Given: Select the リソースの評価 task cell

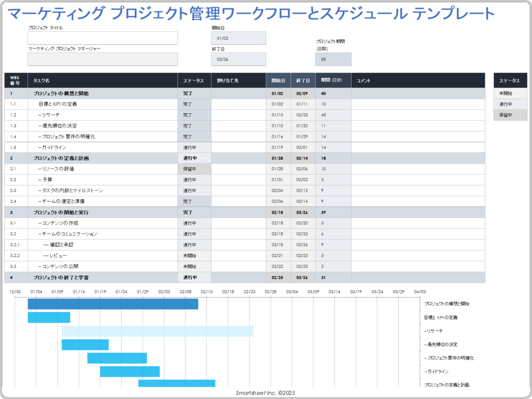Looking at the screenshot, I should 103,169.
